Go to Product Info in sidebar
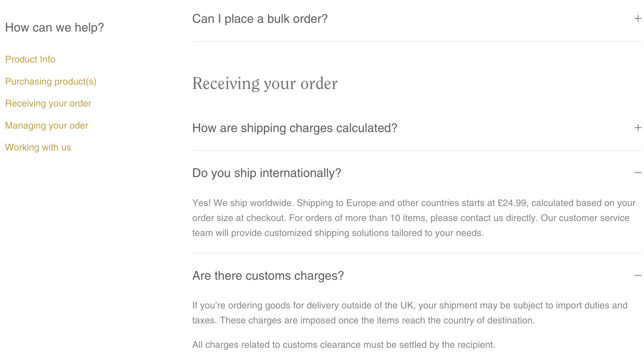 click(30, 59)
